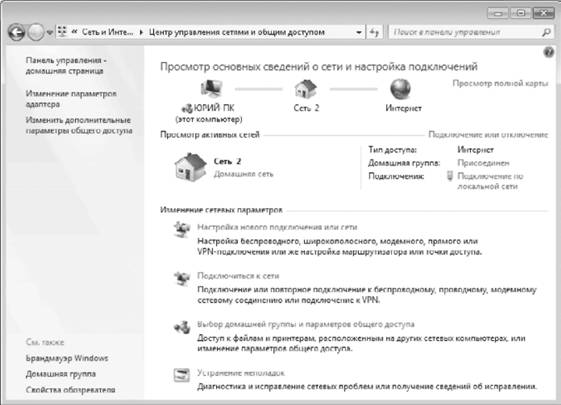Click the Интернет globe icon
The height and width of the screenshot is (405, 561).
coord(401,89)
